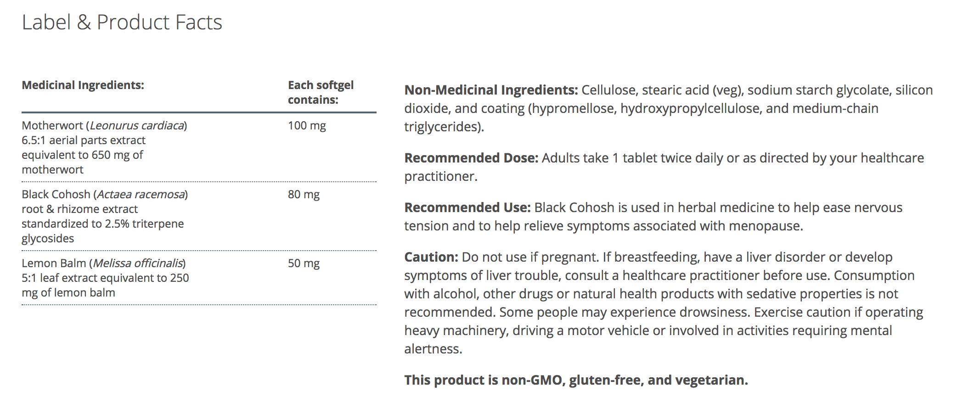Click the Actaea racemosa italic name

(141, 195)
